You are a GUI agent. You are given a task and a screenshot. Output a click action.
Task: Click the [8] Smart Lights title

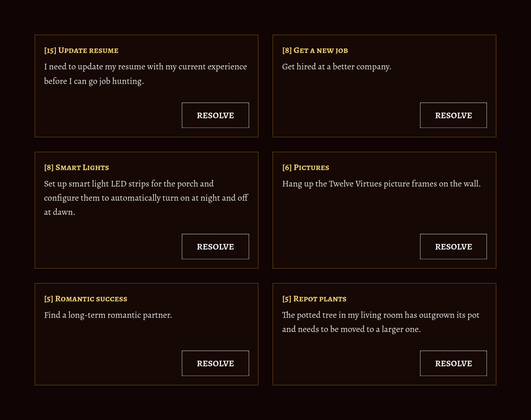point(77,167)
